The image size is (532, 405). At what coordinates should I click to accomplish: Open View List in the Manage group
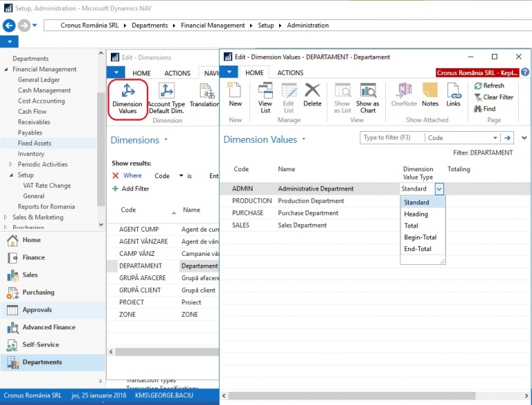point(265,96)
